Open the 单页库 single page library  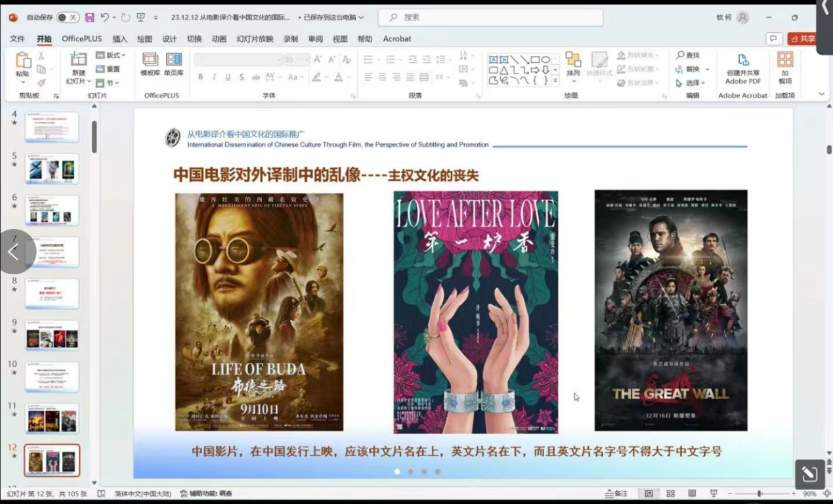174,64
